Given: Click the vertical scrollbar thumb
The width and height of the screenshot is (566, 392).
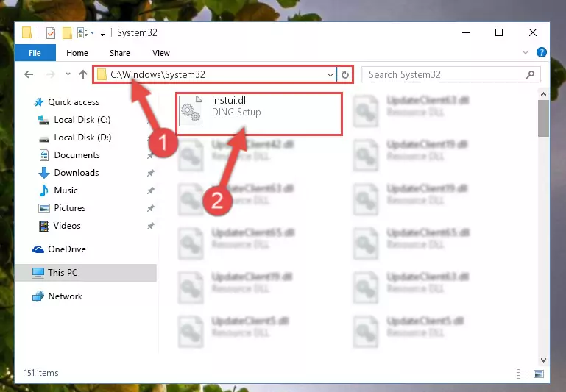Looking at the screenshot, I should (x=543, y=118).
